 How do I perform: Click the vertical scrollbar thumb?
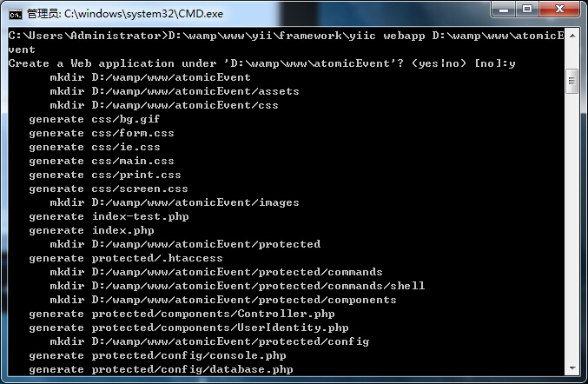[571, 81]
